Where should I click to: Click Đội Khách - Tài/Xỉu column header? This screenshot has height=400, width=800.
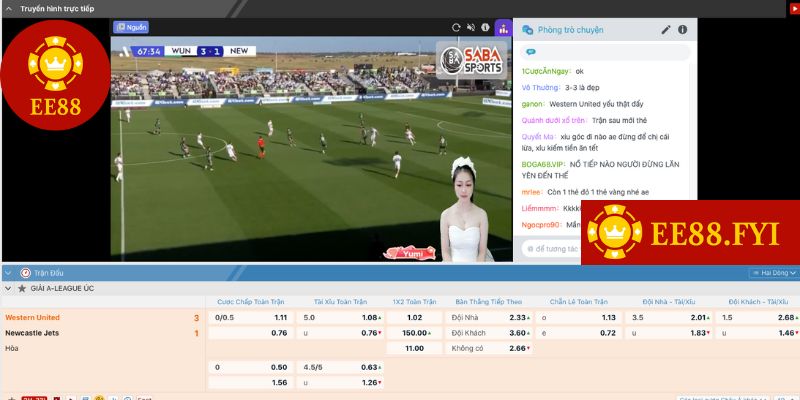coord(758,302)
